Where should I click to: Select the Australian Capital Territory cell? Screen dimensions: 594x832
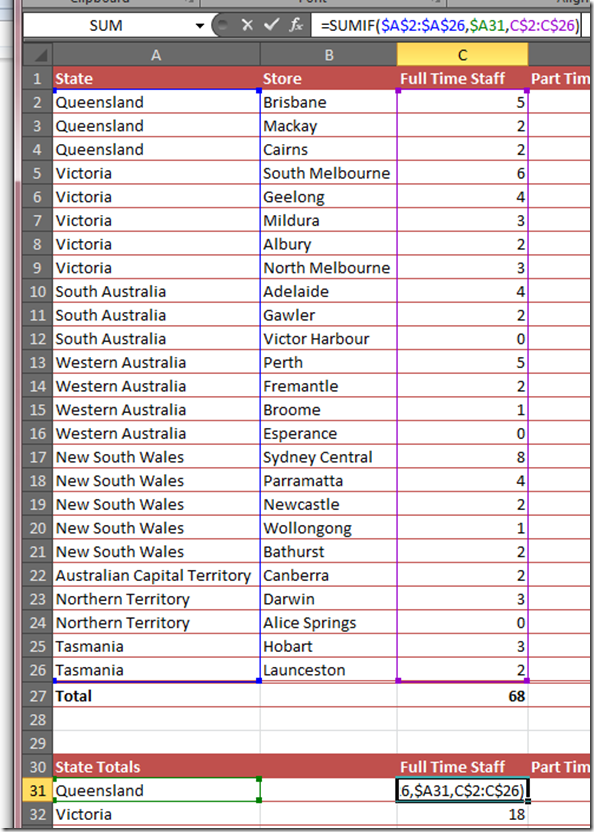click(157, 575)
